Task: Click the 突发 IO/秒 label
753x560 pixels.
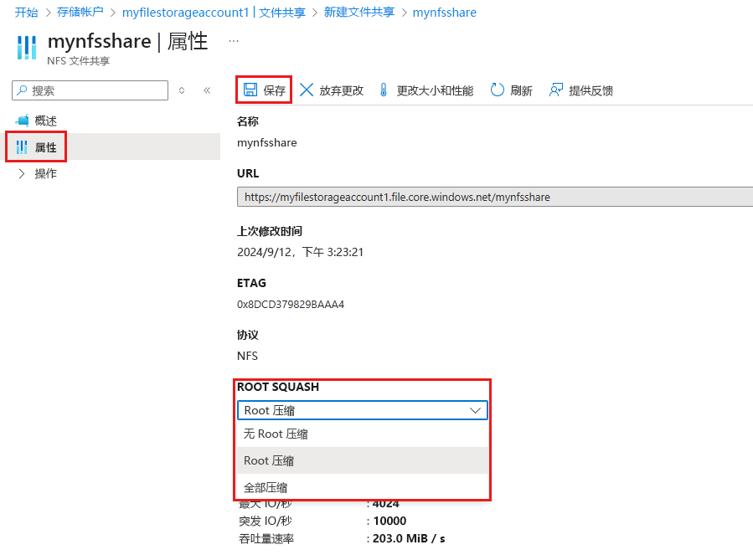Action: tap(265, 521)
